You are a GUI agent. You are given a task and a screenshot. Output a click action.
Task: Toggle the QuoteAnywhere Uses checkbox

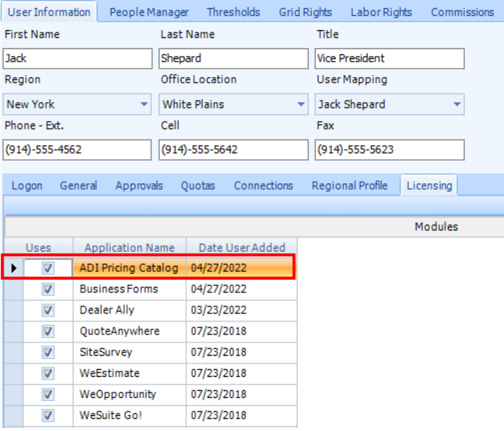48,331
